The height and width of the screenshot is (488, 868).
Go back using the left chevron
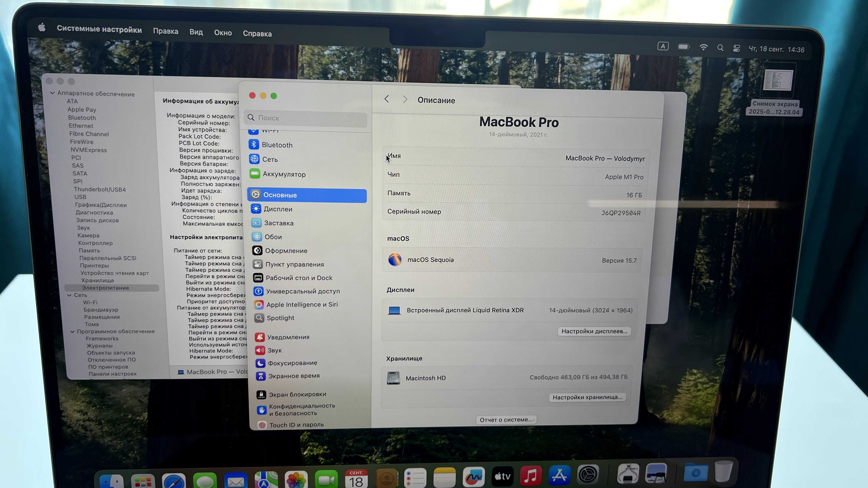(x=386, y=99)
